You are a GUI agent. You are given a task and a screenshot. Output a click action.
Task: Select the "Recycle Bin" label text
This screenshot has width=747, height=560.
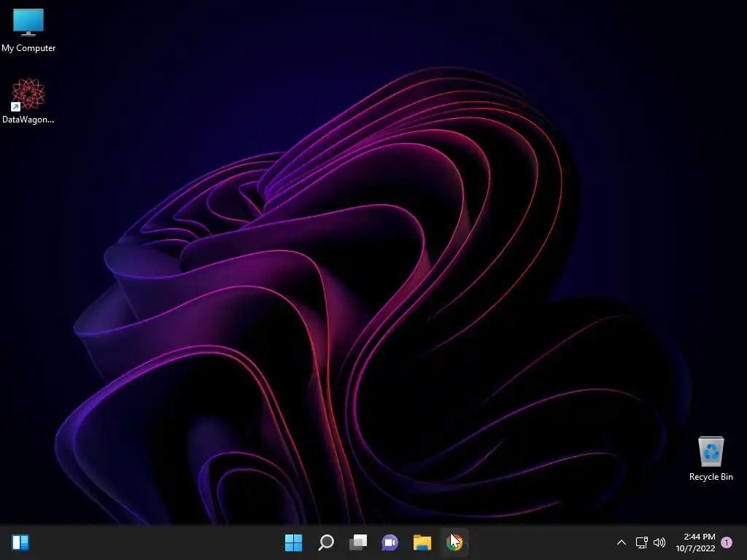(x=711, y=477)
